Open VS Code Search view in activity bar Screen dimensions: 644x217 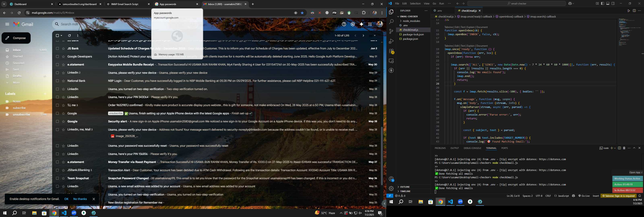[x=391, y=22]
